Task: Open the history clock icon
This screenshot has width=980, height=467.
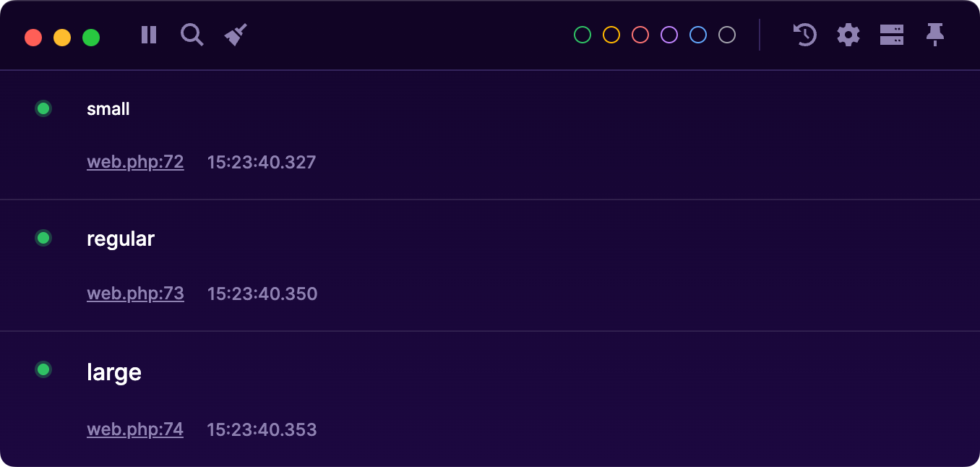Action: [x=804, y=35]
